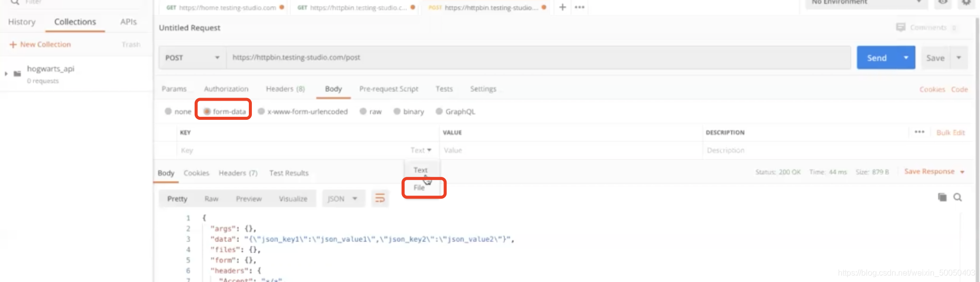Switch sidebar to APIs tab
Screen dimensions: 980x282
click(x=128, y=22)
